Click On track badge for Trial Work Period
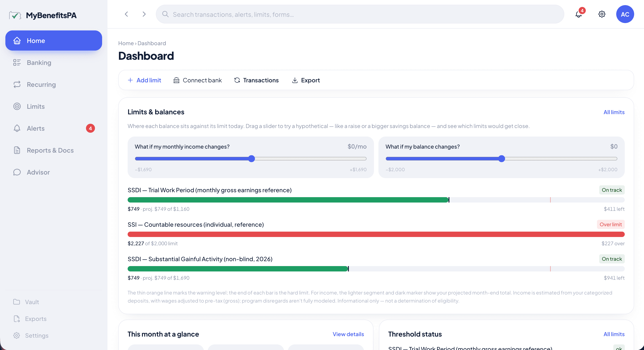644x350 pixels. pyautogui.click(x=612, y=190)
